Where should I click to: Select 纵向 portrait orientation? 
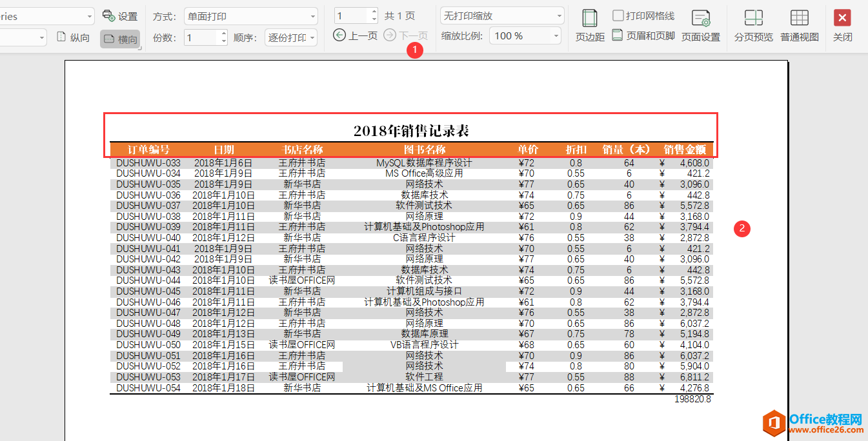73,38
